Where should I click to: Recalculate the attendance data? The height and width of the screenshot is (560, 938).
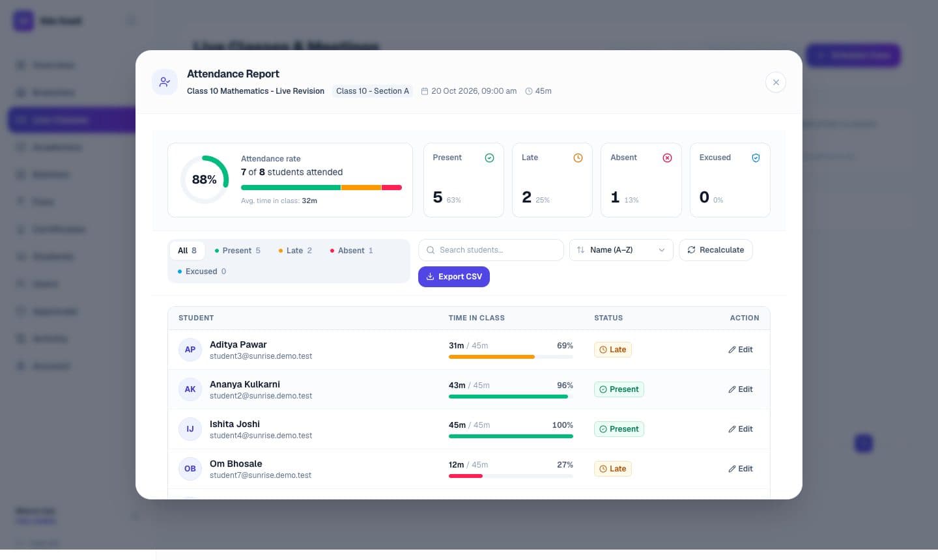pos(716,250)
